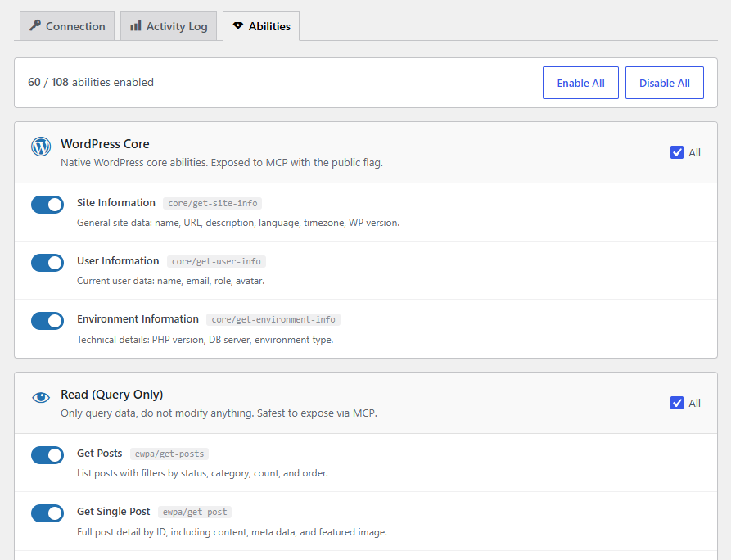This screenshot has height=560, width=731.
Task: Click the eye icon beside Read (Query Only)
Action: coord(41,397)
